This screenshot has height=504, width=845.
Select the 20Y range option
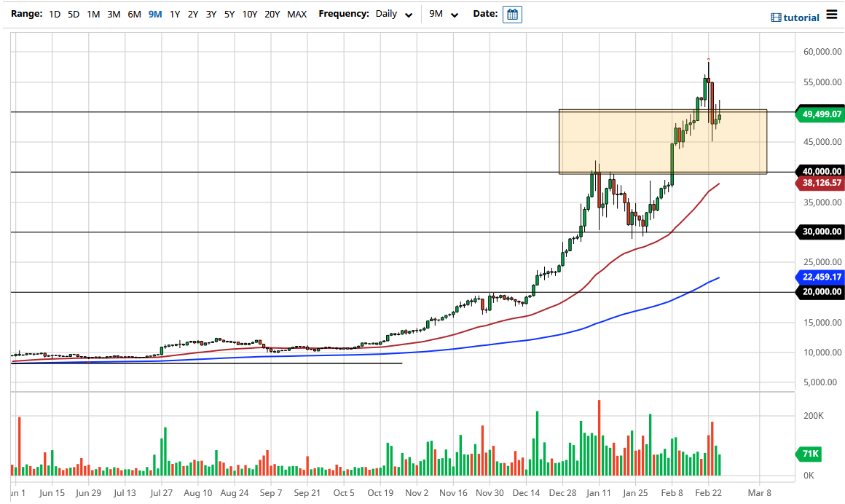(x=273, y=14)
